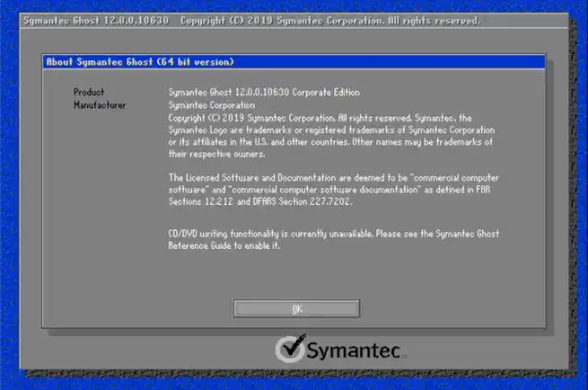The width and height of the screenshot is (588, 390).
Task: Click the main window header showing Symantec Ghost 12.0.0.10630
Action: click(x=294, y=21)
